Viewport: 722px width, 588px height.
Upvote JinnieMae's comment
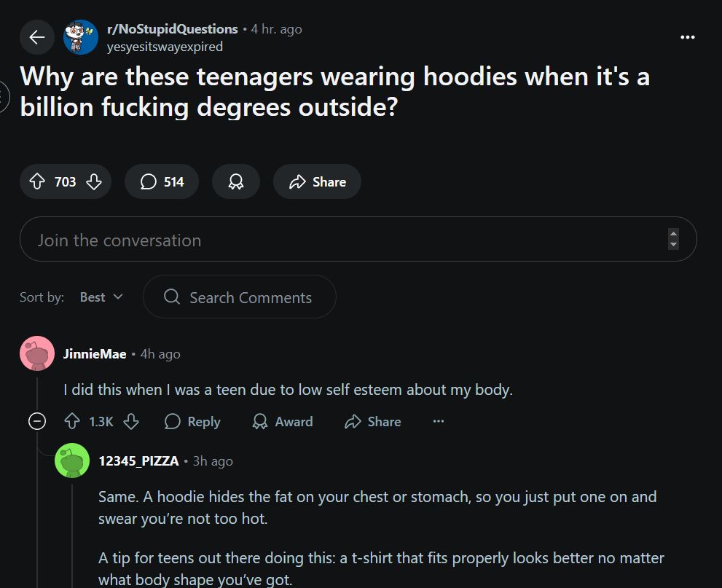click(72, 421)
